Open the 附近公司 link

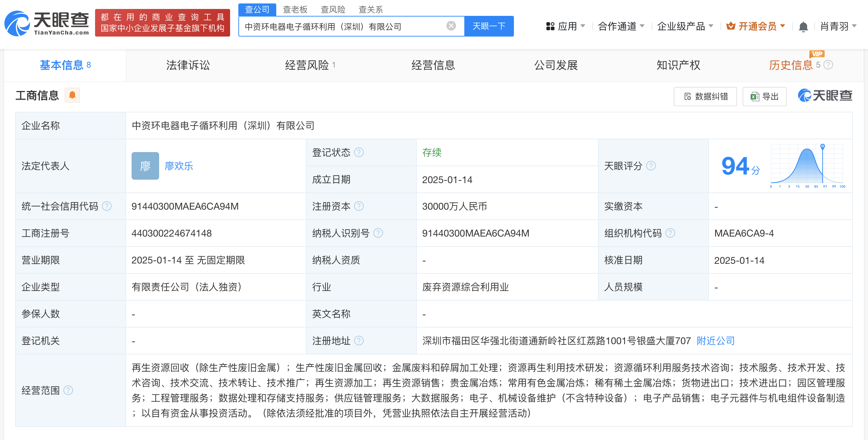[715, 341]
